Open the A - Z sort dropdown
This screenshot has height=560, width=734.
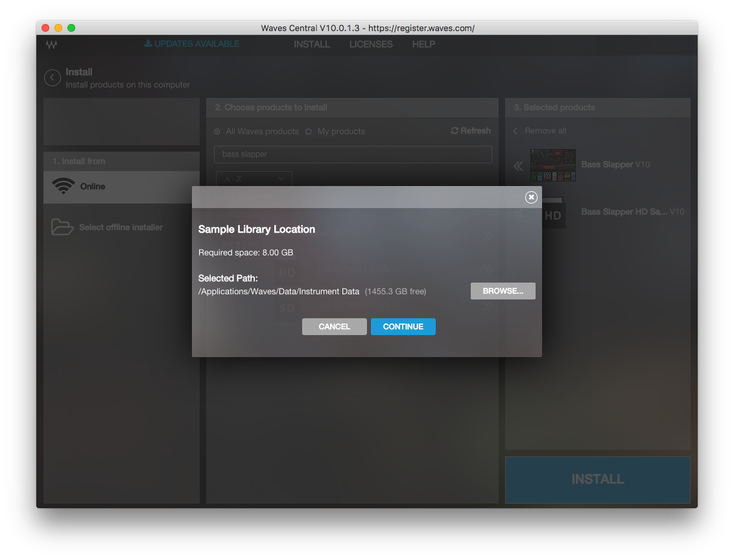(254, 179)
